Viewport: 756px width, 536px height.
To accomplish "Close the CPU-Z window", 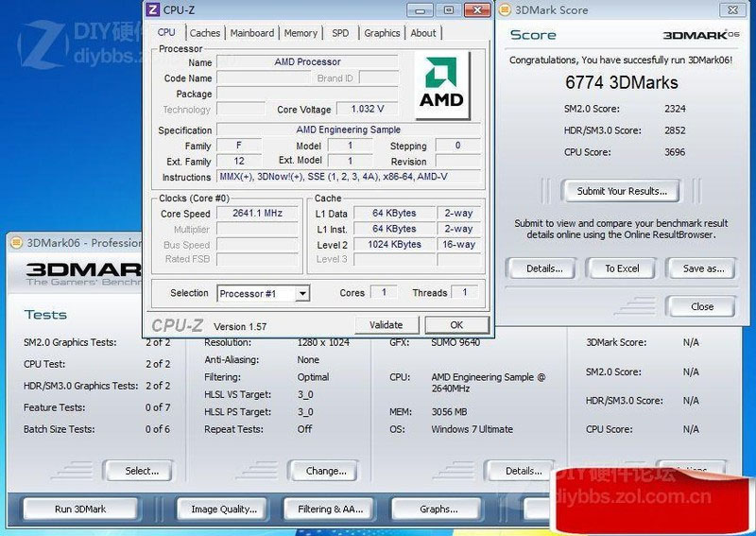I will (x=477, y=9).
